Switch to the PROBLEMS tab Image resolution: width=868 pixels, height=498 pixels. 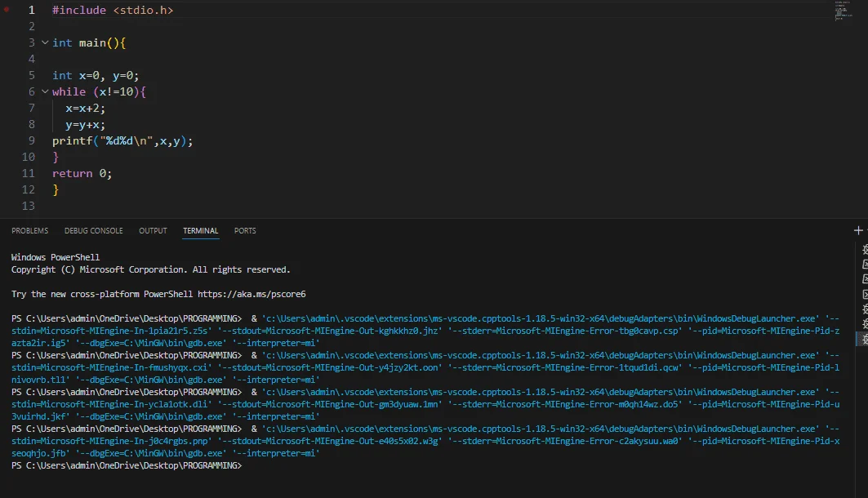(30, 231)
